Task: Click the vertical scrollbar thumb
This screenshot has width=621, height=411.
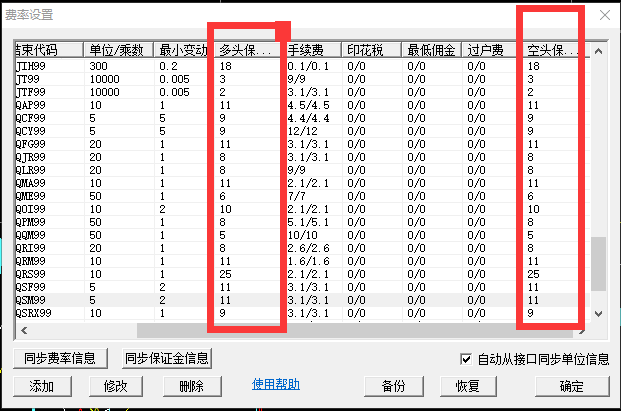Action: [x=598, y=264]
